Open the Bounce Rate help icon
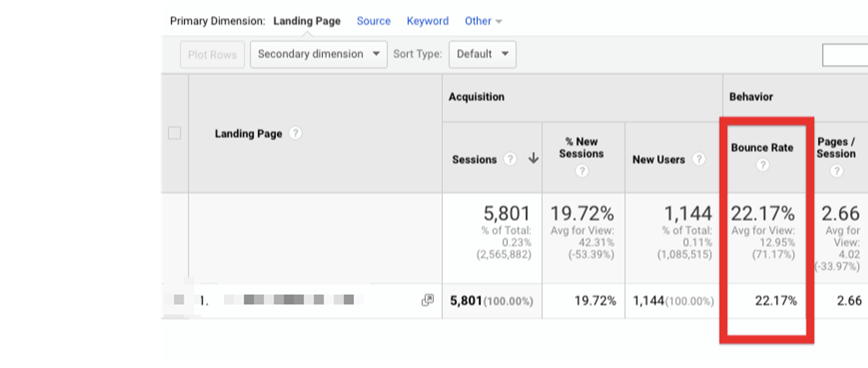868x368 pixels. click(763, 165)
